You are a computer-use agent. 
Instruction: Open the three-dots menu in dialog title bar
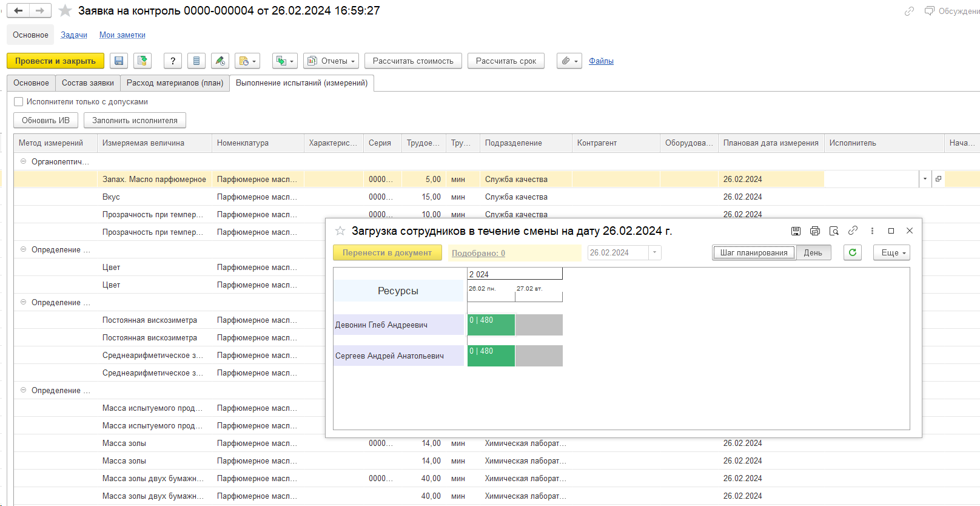[872, 231]
